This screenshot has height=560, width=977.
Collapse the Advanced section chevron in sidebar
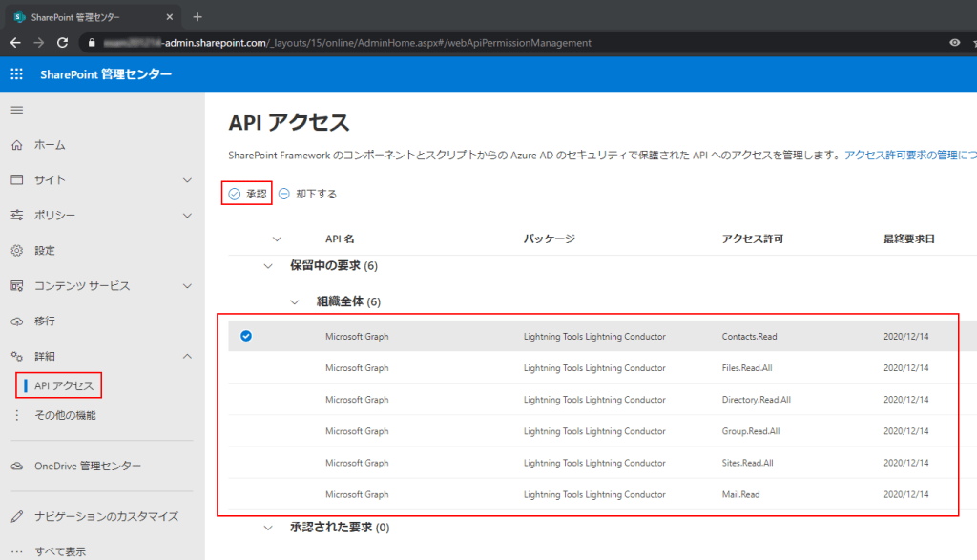tap(187, 356)
